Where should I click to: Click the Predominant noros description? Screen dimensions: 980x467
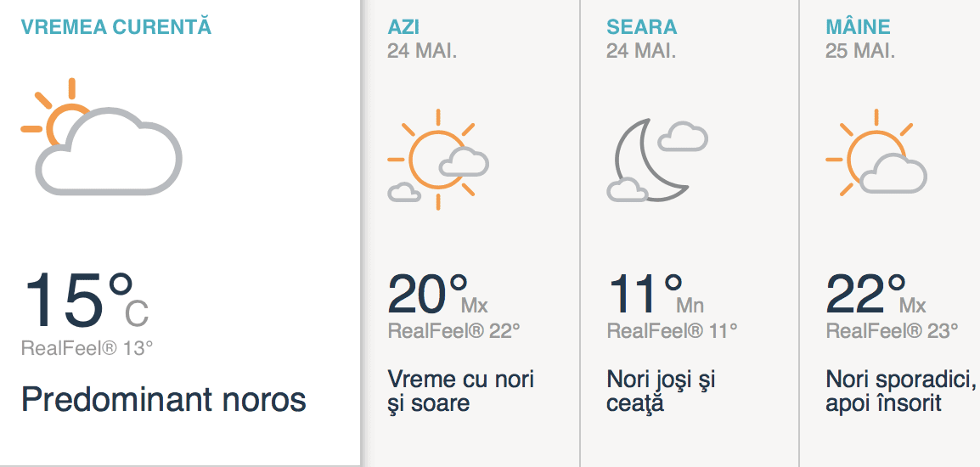pos(163,399)
